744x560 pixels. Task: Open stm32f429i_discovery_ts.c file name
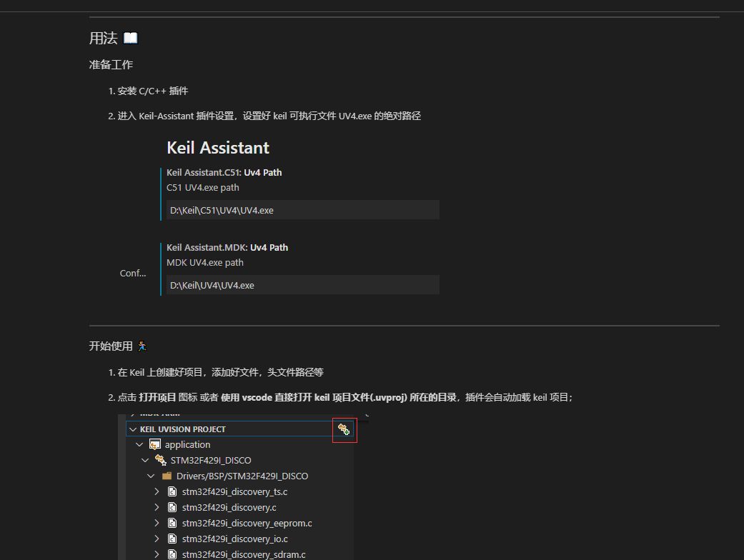coord(234,491)
